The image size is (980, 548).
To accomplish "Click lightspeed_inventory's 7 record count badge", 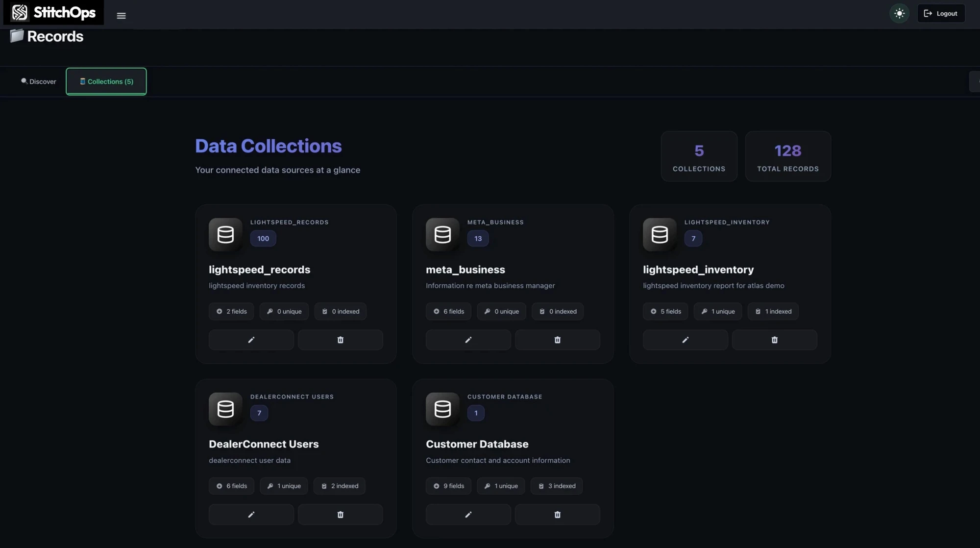I will [x=693, y=239].
